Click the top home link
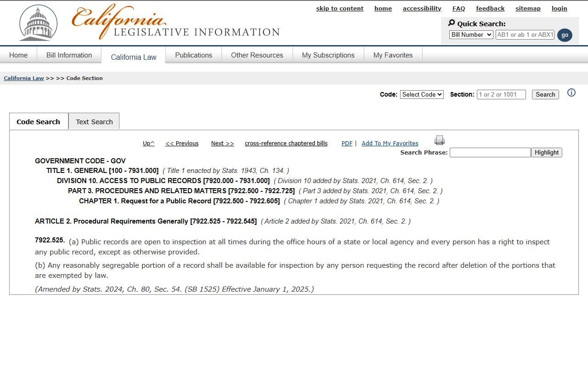Screen dimensions: 588x368 383,8
